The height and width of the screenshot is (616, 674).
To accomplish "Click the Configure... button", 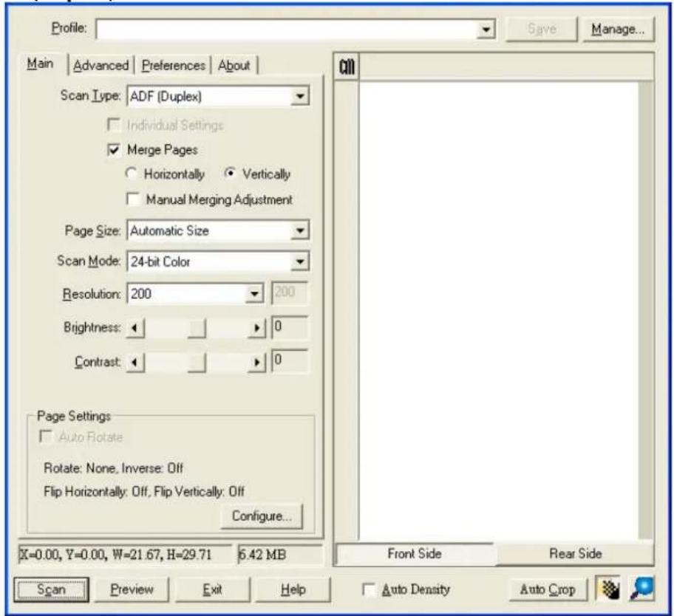I will (262, 516).
